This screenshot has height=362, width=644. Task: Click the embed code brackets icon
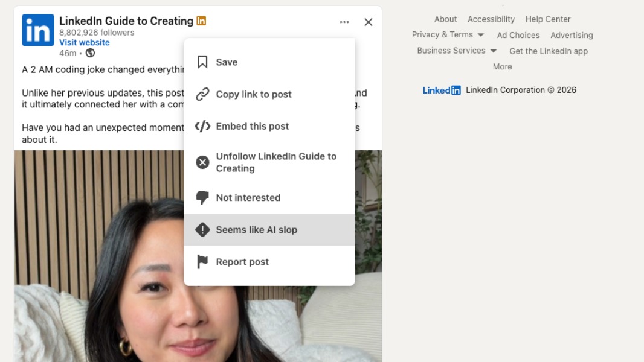point(202,126)
